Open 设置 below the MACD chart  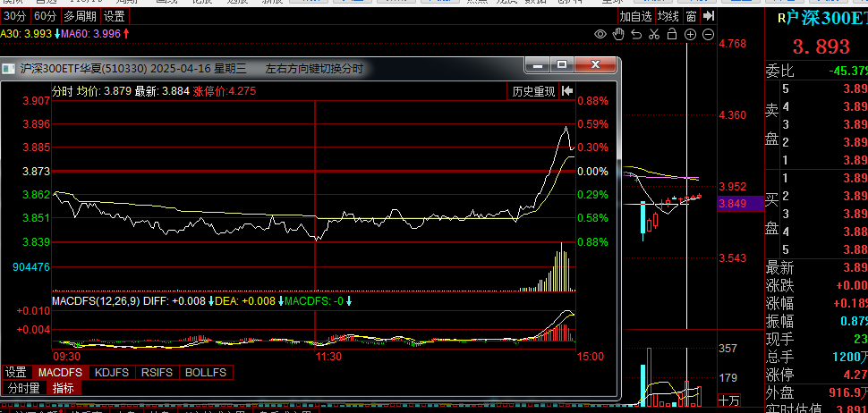point(16,372)
